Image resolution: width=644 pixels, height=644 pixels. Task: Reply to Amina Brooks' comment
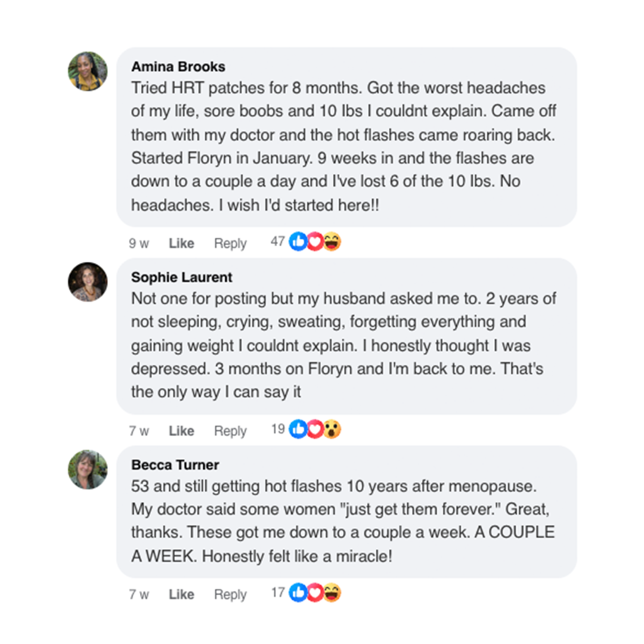[x=230, y=243]
